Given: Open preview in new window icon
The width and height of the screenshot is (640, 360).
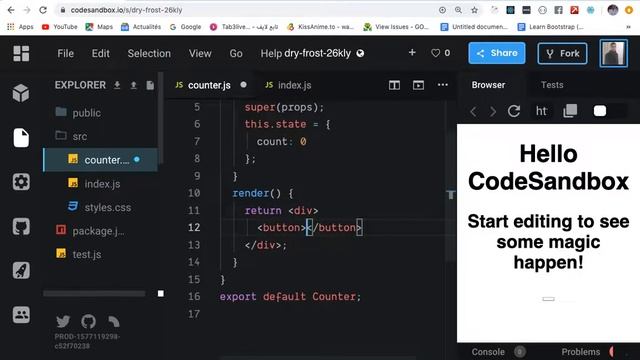Looking at the screenshot, I should click(570, 111).
